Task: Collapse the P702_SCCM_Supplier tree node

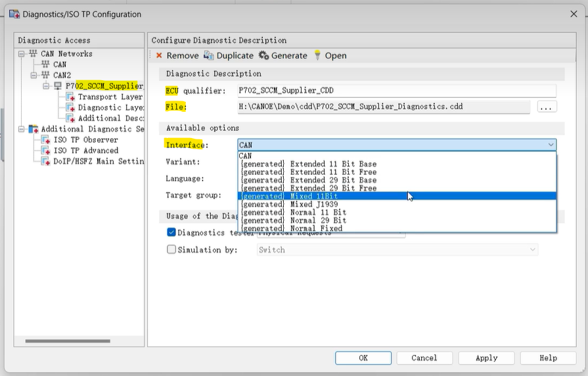Action: tap(46, 86)
